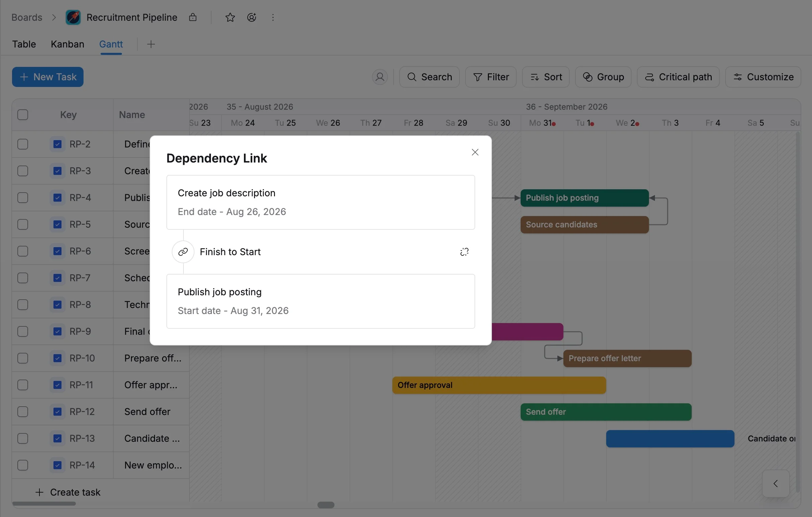The height and width of the screenshot is (517, 812).
Task: Toggle the select-all checkbox in header
Action: point(23,115)
